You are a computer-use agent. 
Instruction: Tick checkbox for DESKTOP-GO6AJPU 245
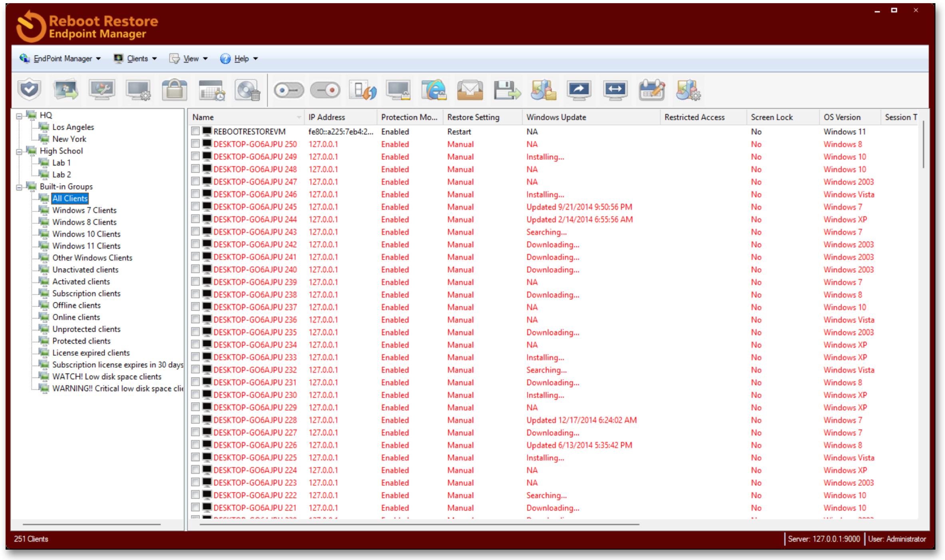pos(195,207)
